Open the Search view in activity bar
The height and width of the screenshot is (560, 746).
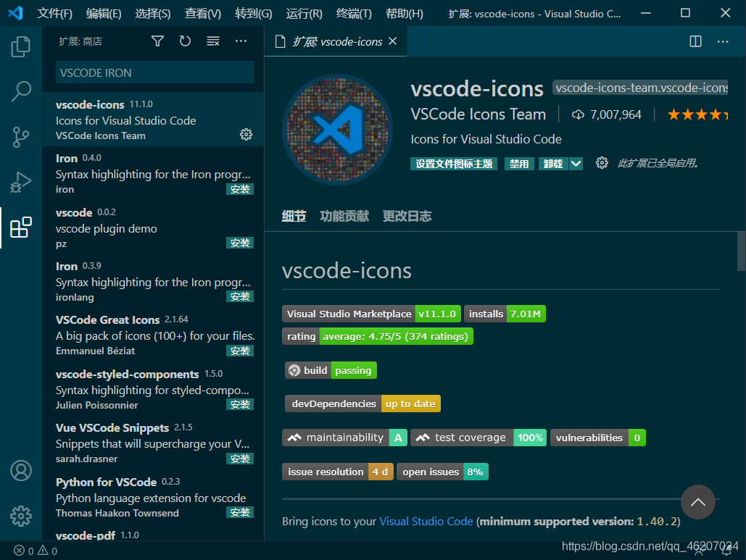pyautogui.click(x=21, y=91)
